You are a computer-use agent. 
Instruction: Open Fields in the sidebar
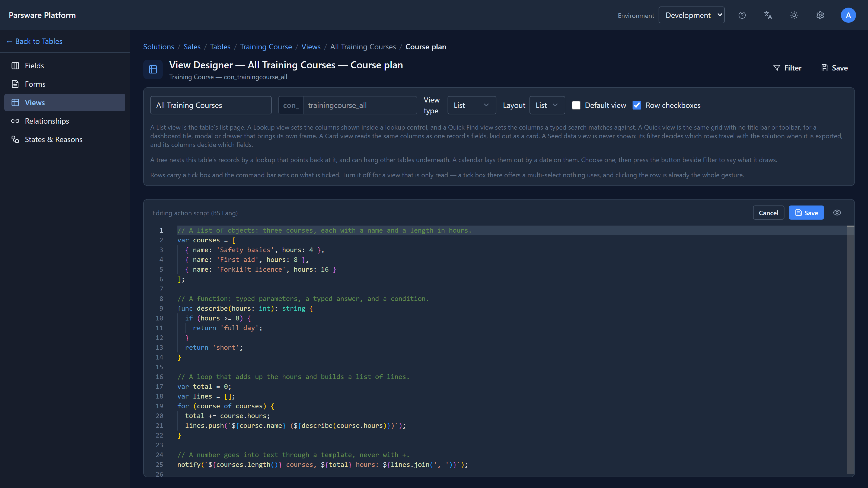[x=65, y=66]
